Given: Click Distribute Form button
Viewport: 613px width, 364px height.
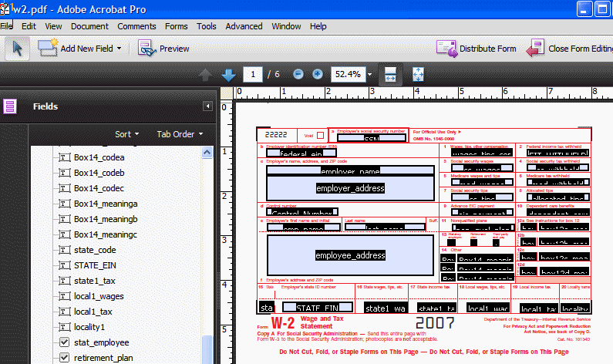Looking at the screenshot, I should click(x=477, y=49).
